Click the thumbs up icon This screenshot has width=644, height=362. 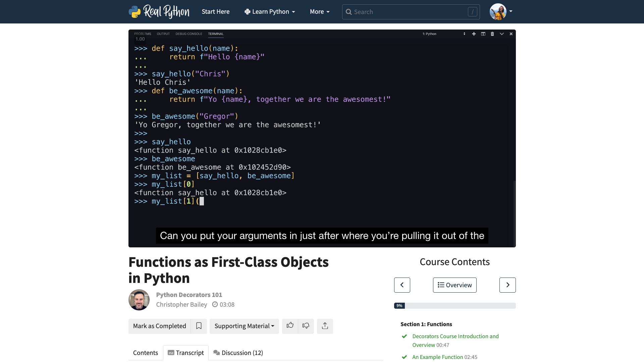290,326
